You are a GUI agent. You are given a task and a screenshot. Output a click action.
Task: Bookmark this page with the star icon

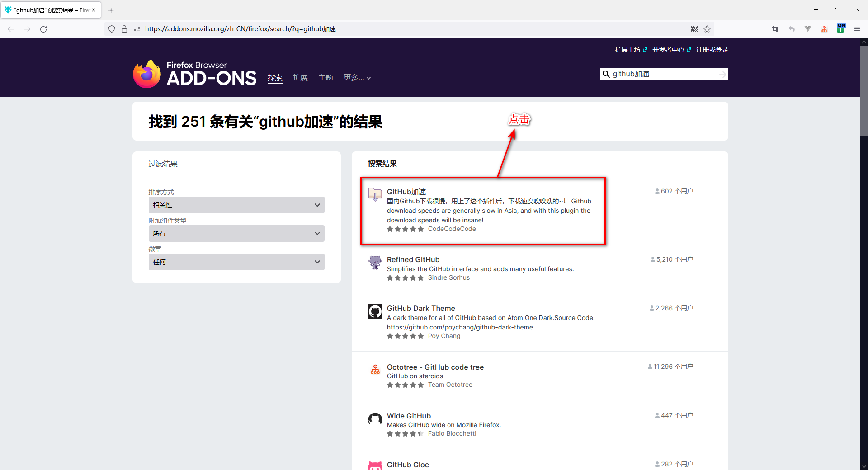tap(708, 29)
